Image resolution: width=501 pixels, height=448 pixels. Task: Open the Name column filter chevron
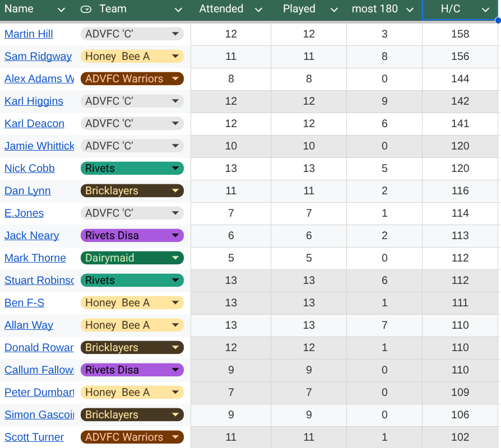tap(61, 10)
